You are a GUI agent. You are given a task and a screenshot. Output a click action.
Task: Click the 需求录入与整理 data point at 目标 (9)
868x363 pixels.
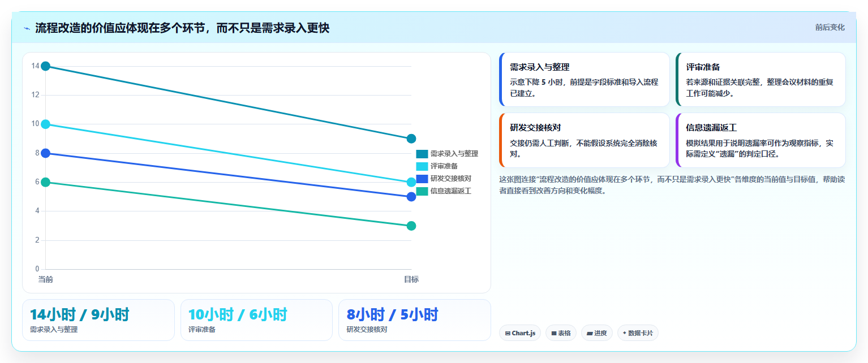pos(411,139)
